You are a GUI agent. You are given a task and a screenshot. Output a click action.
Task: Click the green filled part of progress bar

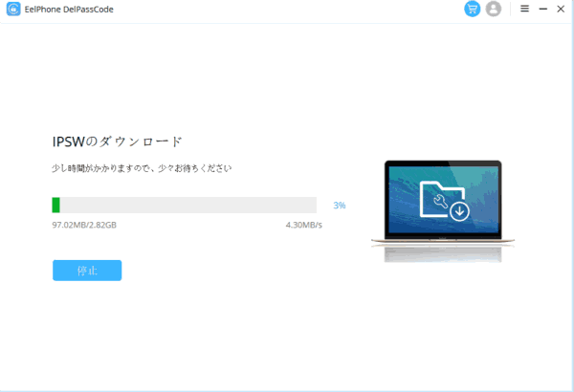(56, 205)
